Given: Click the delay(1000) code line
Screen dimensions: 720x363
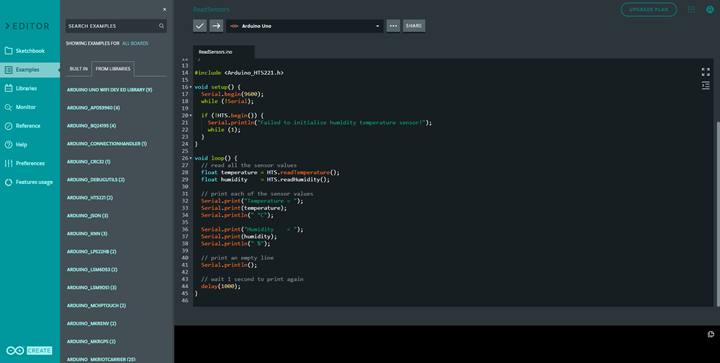Looking at the screenshot, I should pos(221,286).
